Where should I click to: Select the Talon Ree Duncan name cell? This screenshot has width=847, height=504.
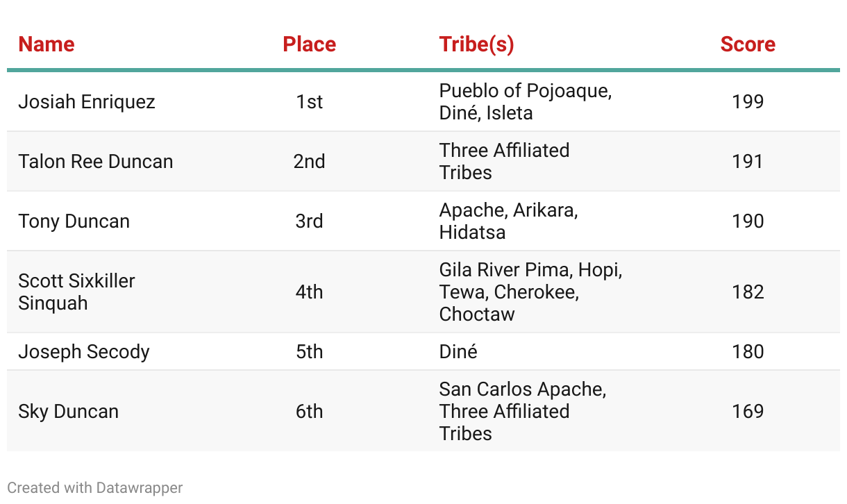(96, 162)
